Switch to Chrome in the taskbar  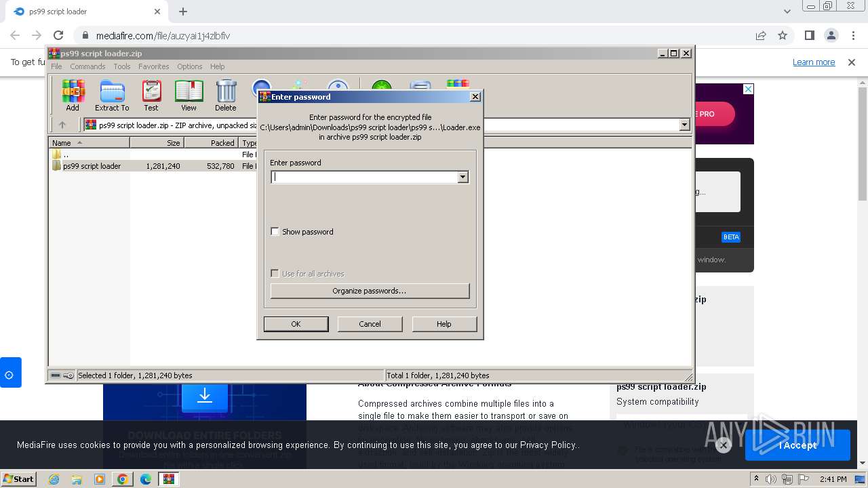123,479
